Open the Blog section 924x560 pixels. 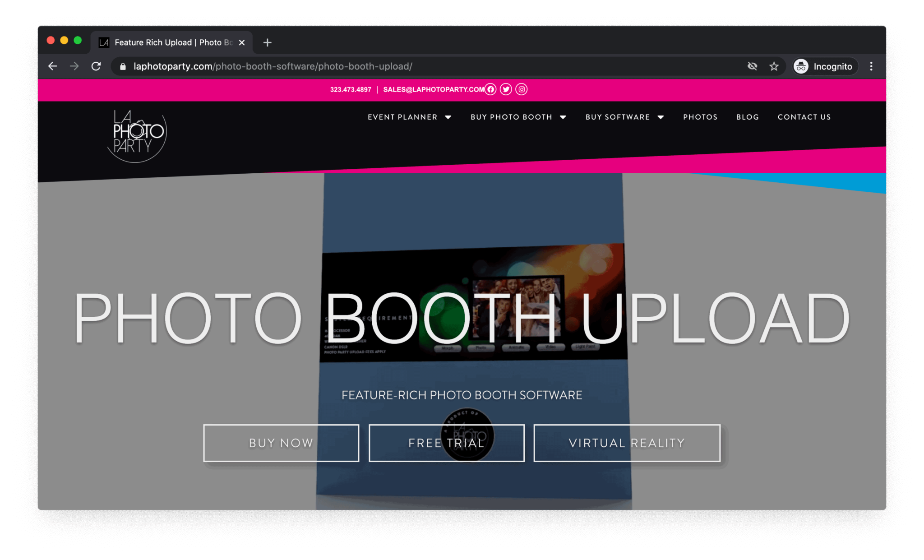tap(747, 117)
